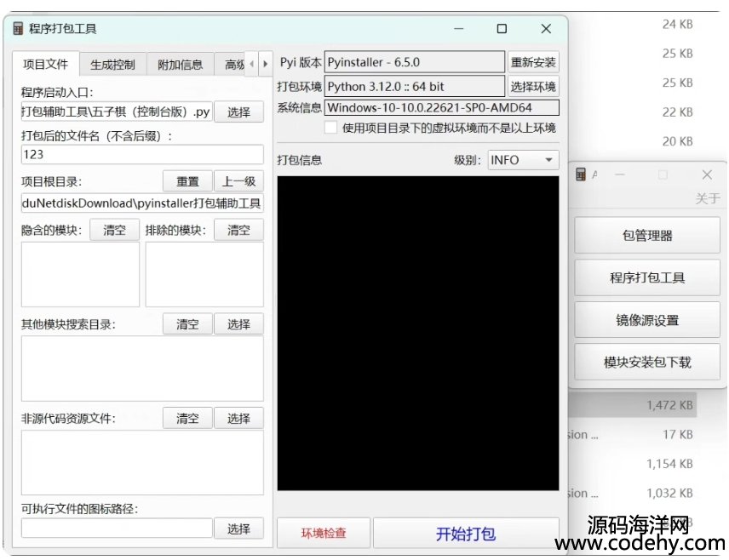Click the project root directory field

[142, 203]
